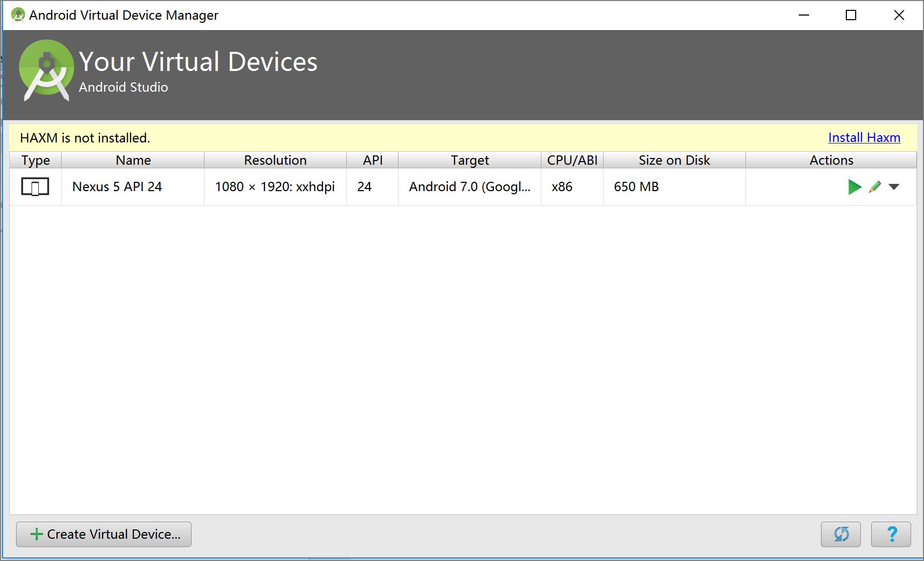
Task: Maximize the Android Virtual Device Manager window
Action: pos(851,15)
